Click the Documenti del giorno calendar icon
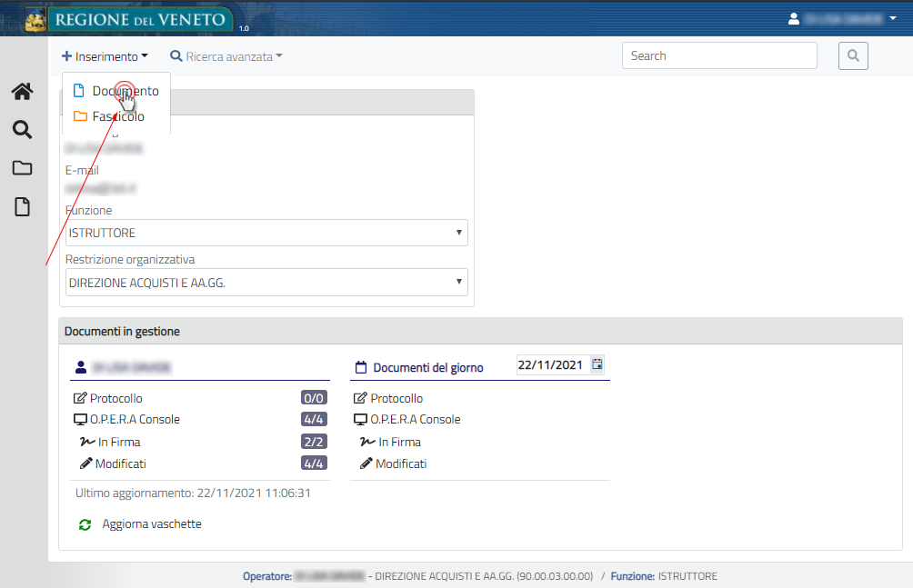The width and height of the screenshot is (913, 588). coord(361,367)
